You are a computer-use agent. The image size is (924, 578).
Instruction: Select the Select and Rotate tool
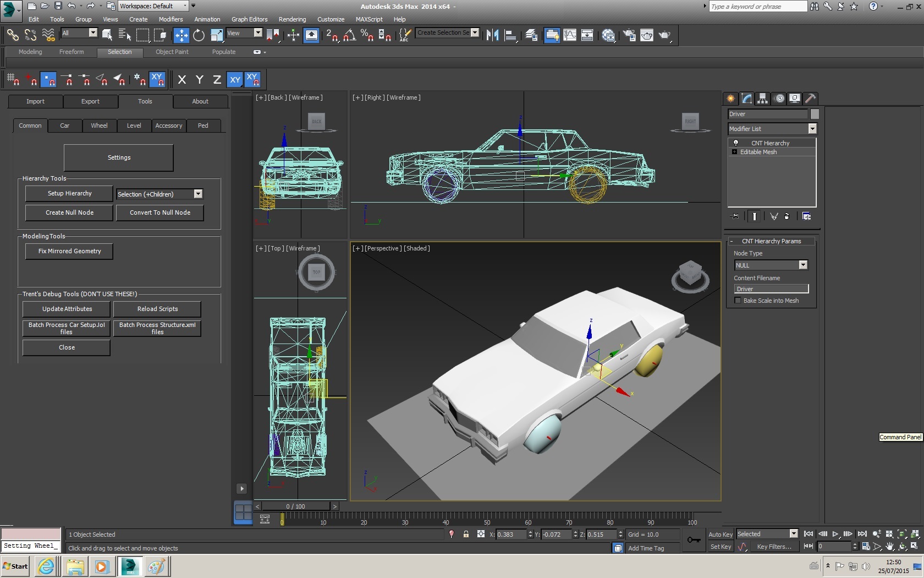pyautogui.click(x=199, y=35)
